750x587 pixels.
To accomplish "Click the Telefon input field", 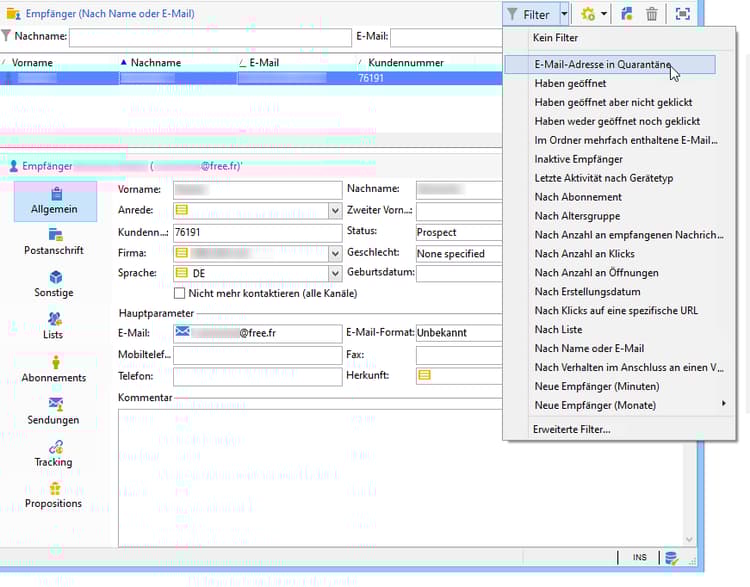I will coord(257,377).
